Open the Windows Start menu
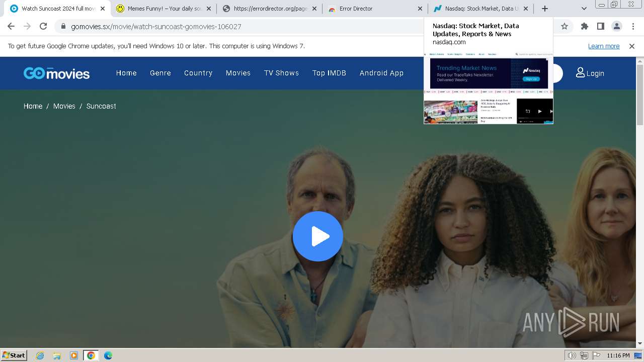 [14, 355]
